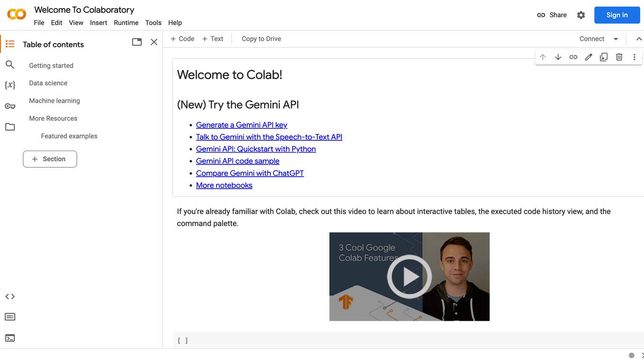
Task: Click Copy to Drive
Action: [261, 39]
